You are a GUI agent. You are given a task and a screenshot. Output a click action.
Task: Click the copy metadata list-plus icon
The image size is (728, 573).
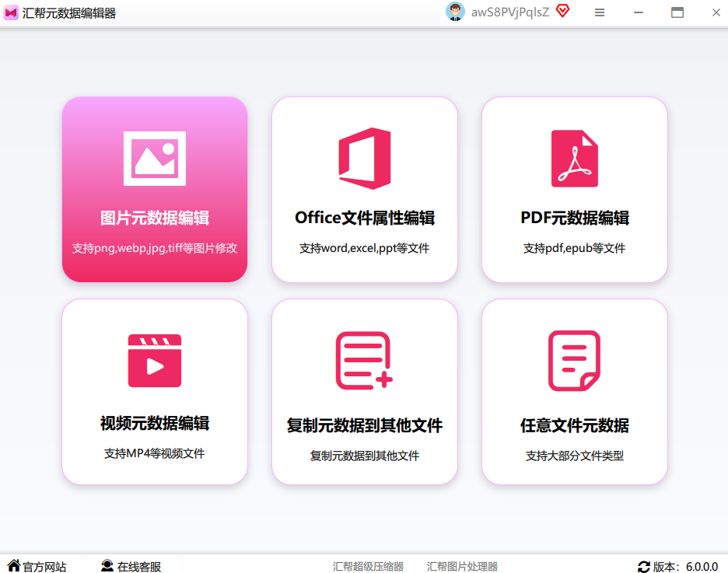(365, 361)
